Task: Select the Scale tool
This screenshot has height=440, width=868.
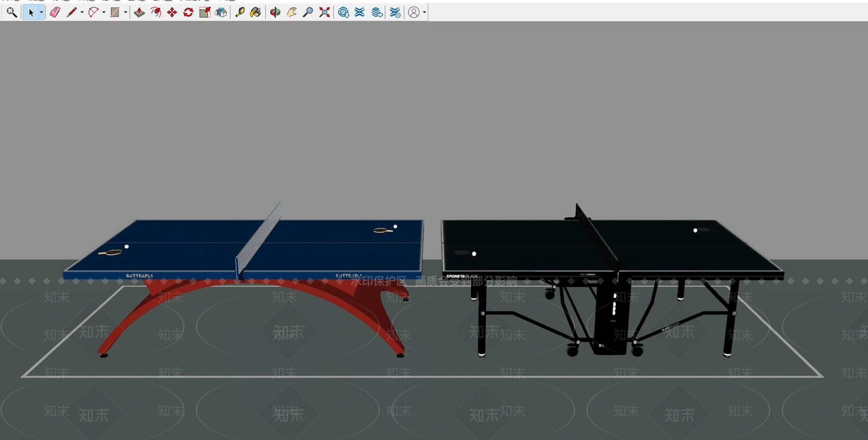Action: 205,12
